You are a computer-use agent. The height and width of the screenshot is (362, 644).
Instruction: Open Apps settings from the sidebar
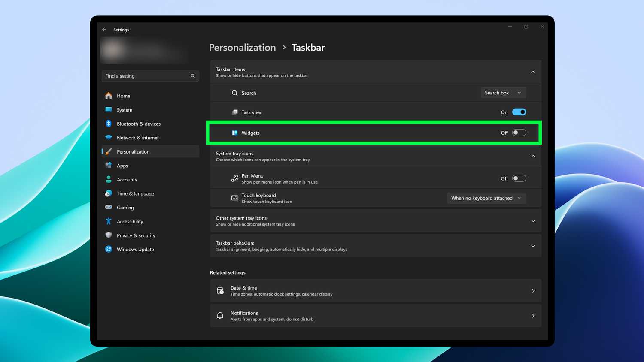click(x=109, y=166)
